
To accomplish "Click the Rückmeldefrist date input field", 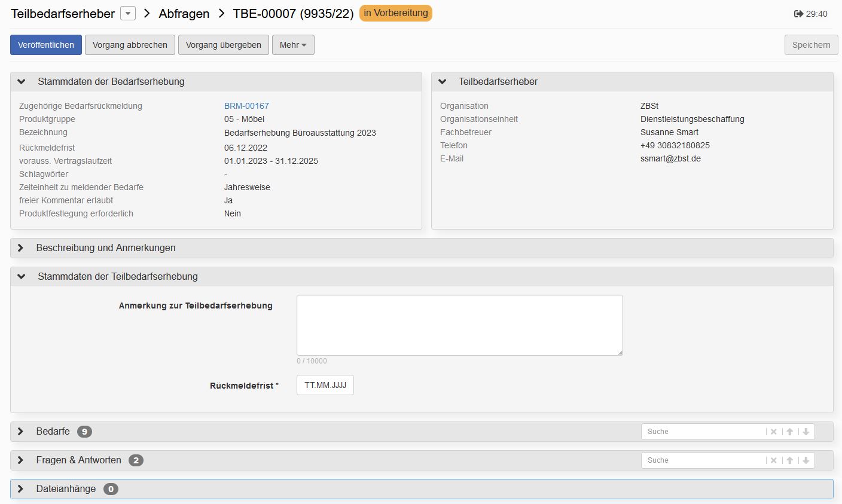I will coord(325,385).
